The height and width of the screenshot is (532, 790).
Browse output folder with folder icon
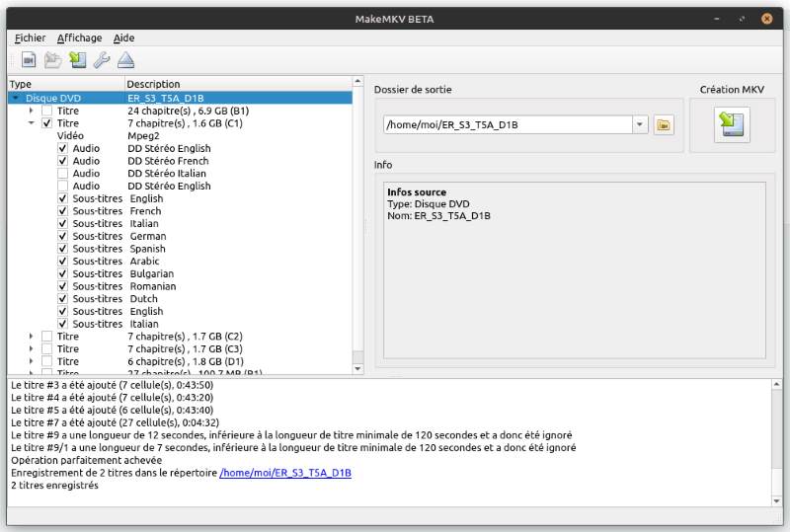tap(664, 125)
